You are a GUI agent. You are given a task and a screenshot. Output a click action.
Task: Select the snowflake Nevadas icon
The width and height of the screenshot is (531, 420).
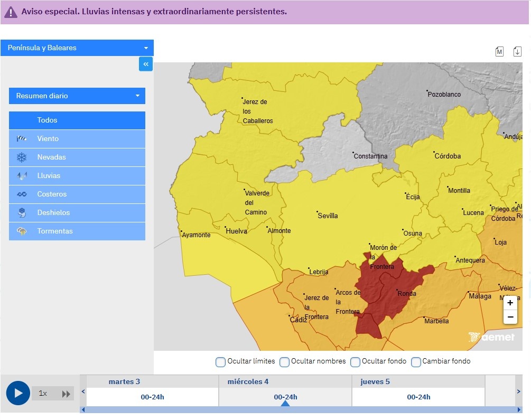point(22,157)
